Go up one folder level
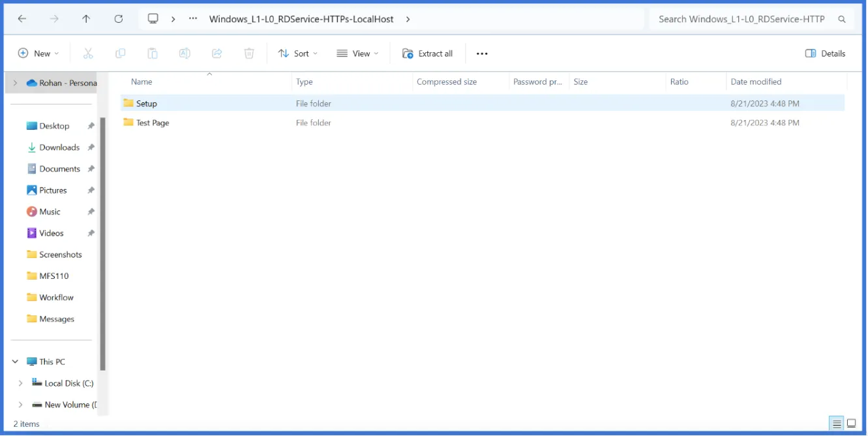The height and width of the screenshot is (436, 868). pos(86,19)
